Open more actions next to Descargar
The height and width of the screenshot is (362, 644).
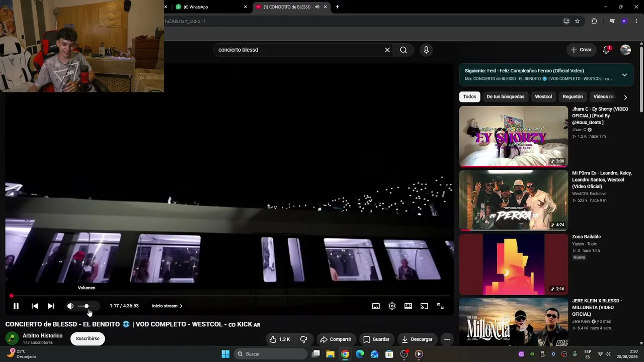pyautogui.click(x=447, y=339)
